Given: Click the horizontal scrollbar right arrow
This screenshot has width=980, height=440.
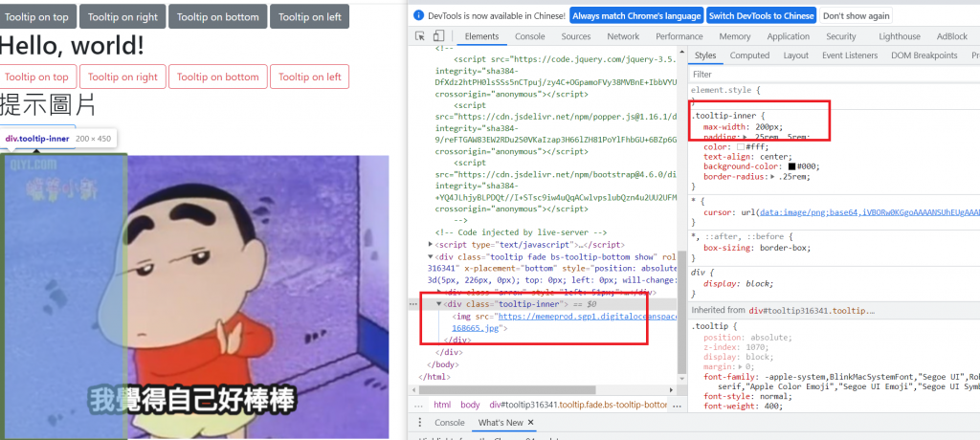Looking at the screenshot, I should coord(672,390).
